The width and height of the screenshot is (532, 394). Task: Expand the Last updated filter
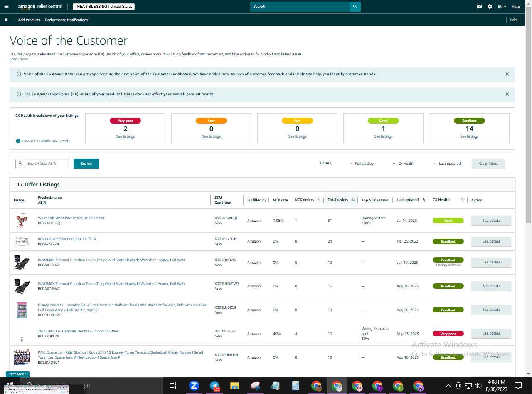(x=447, y=164)
